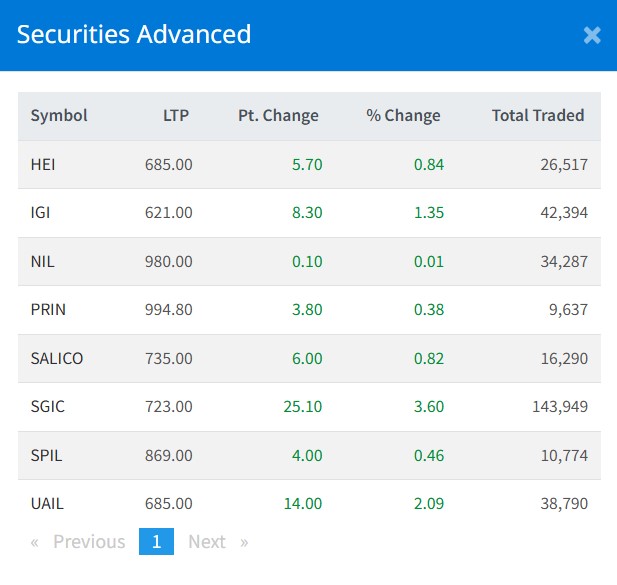The height and width of the screenshot is (585, 617).
Task: Sort by LTP column header
Action: (176, 115)
